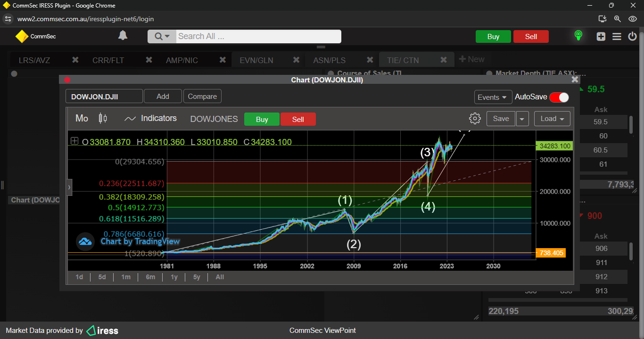Image resolution: width=644 pixels, height=339 pixels.
Task: Change the Mo interval selector
Action: (x=82, y=119)
